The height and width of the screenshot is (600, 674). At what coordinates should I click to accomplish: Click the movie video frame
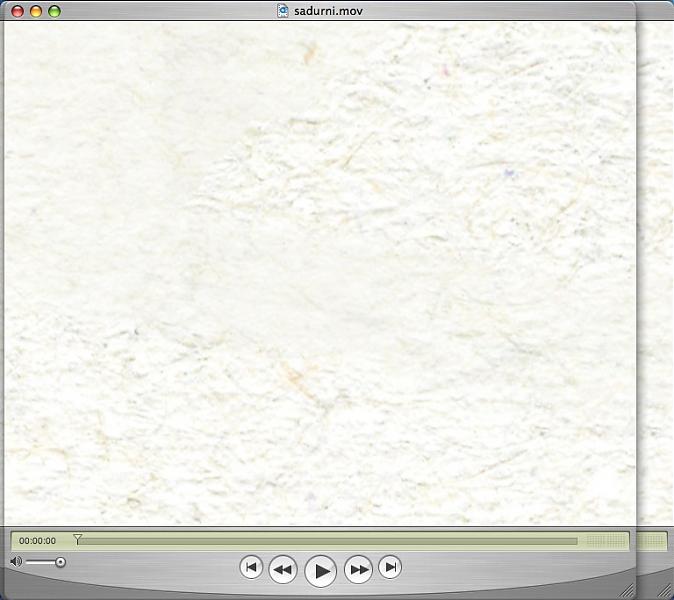(320, 273)
